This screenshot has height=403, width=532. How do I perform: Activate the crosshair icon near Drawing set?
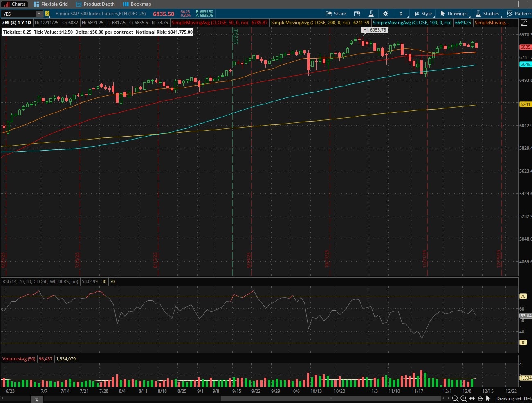pyautogui.click(x=480, y=398)
